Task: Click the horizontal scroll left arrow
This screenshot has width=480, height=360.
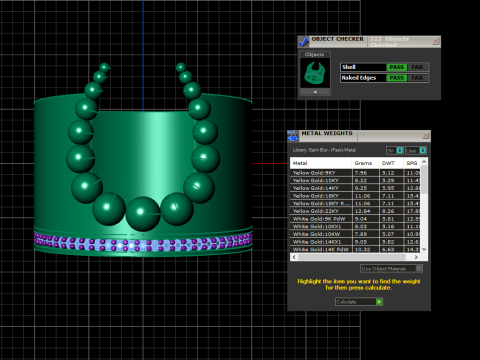Action: [294, 257]
